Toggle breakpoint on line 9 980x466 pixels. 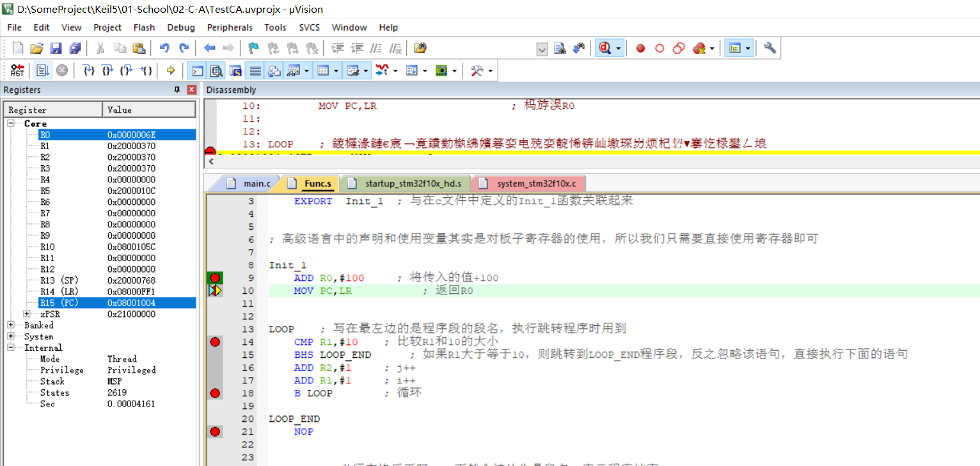click(x=215, y=278)
